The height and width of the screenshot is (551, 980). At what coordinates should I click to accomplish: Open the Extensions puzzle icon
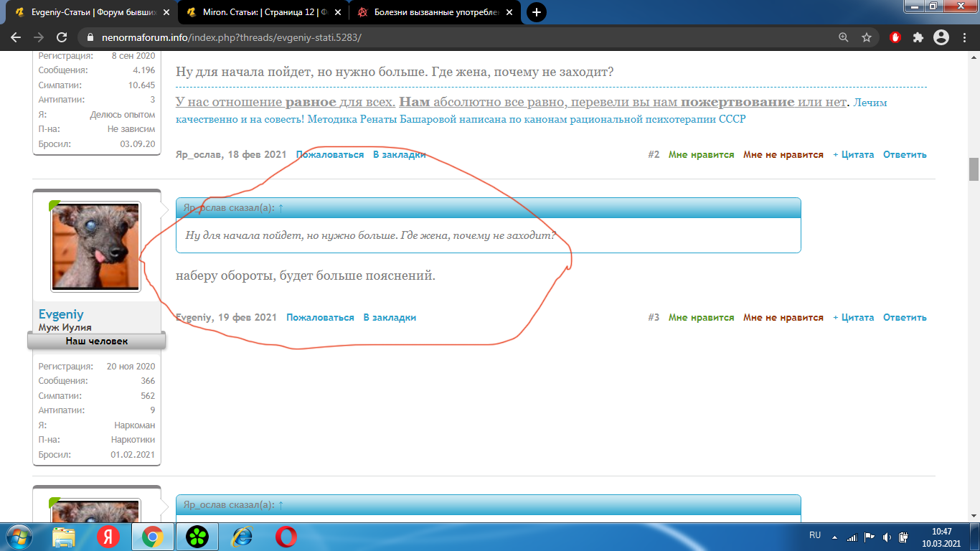point(918,37)
